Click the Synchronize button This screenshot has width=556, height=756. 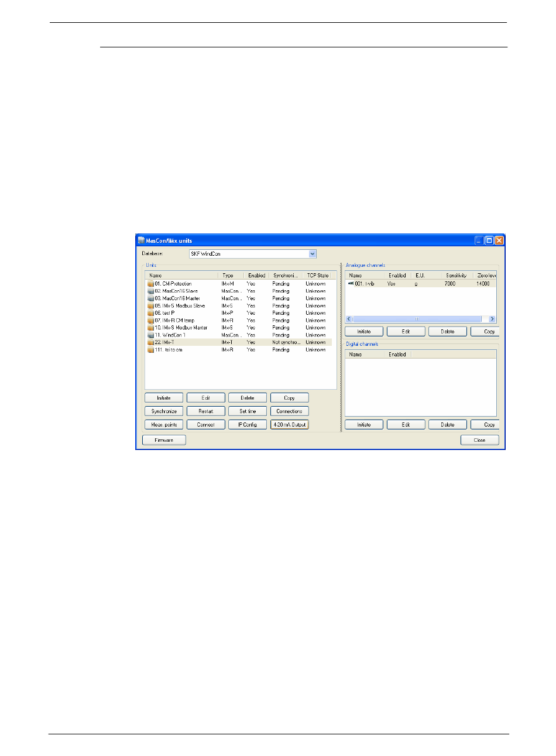coord(164,411)
